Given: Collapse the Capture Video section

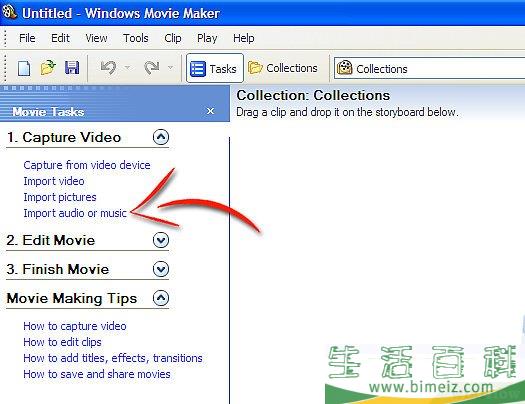Looking at the screenshot, I should (161, 137).
